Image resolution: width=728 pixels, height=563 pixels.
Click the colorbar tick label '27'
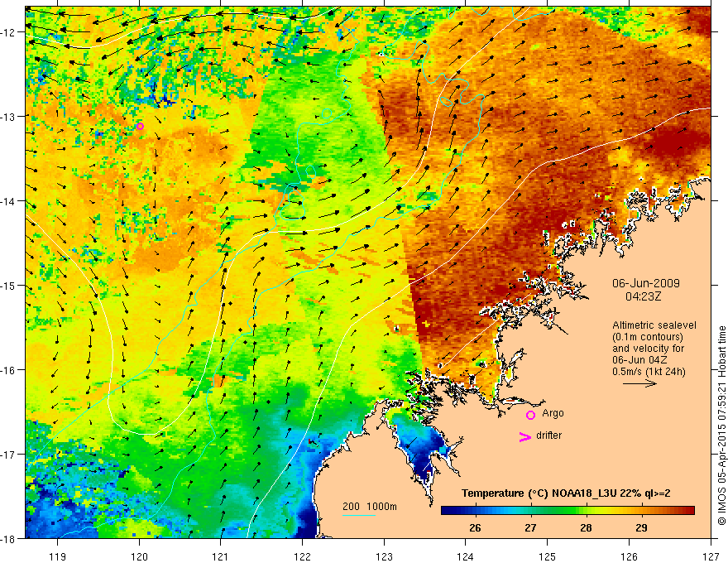(530, 528)
